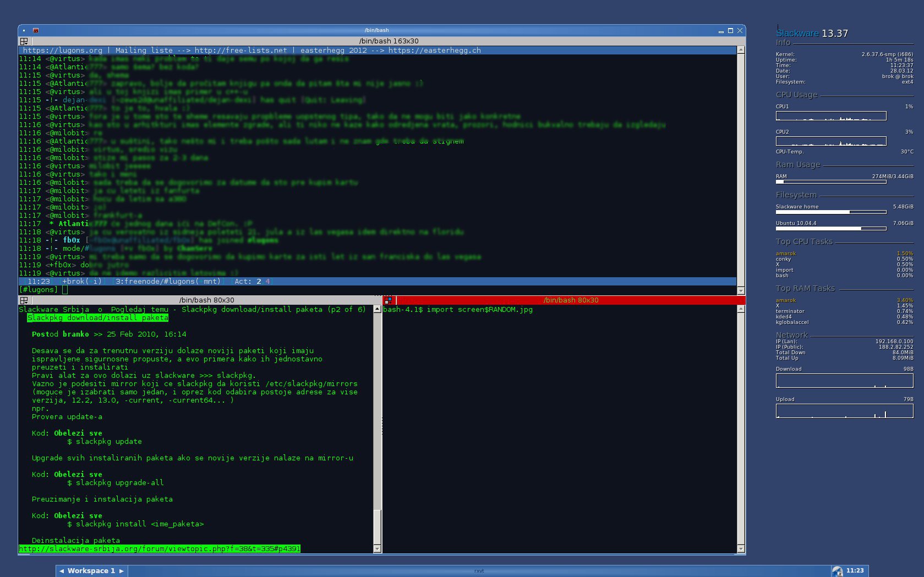Switch to the next workspace using right arrow
This screenshot has height=577, width=924.
tap(122, 571)
